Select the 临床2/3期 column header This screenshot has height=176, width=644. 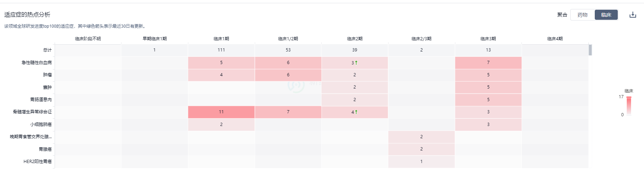(422, 39)
